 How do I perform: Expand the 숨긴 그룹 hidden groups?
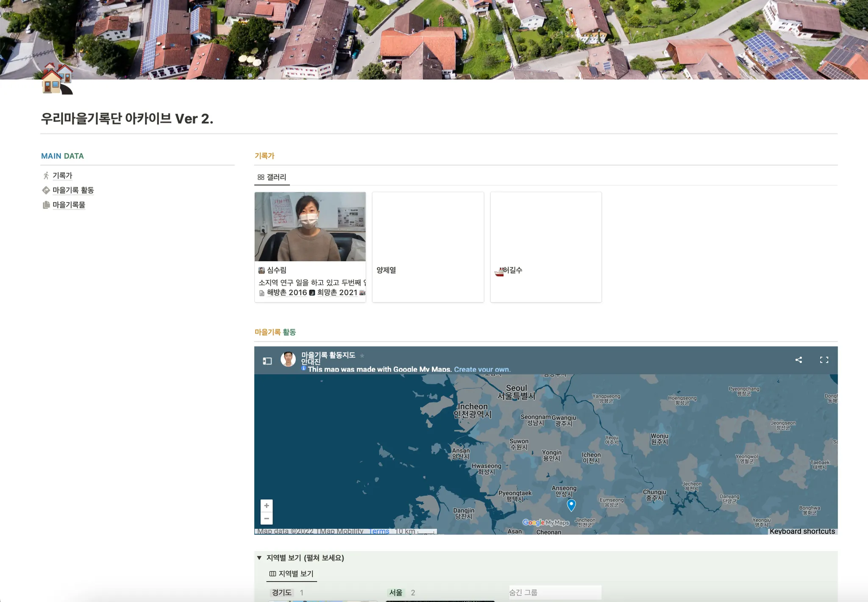click(x=523, y=593)
